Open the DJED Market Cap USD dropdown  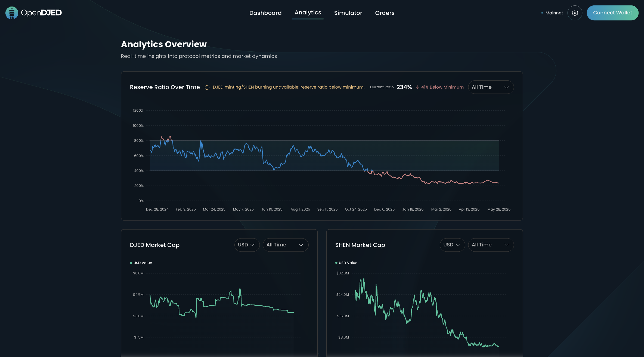(x=247, y=245)
